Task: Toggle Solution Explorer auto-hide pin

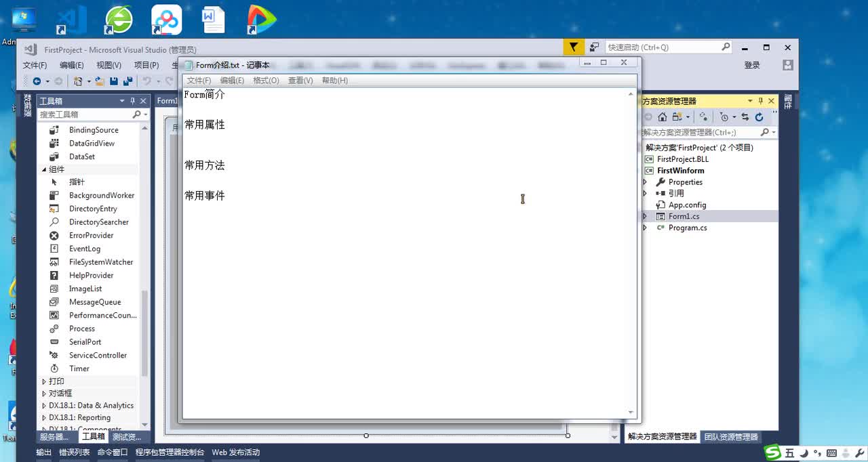Action: pyautogui.click(x=759, y=101)
